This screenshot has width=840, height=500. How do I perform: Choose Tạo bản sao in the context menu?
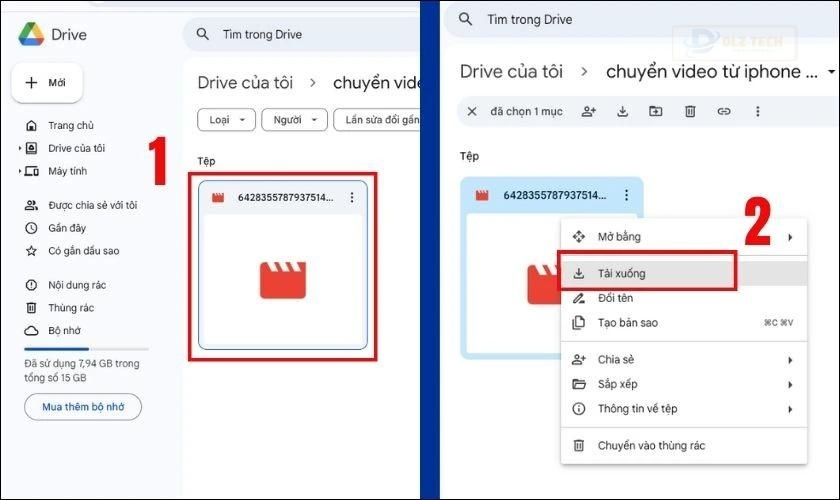point(684,323)
